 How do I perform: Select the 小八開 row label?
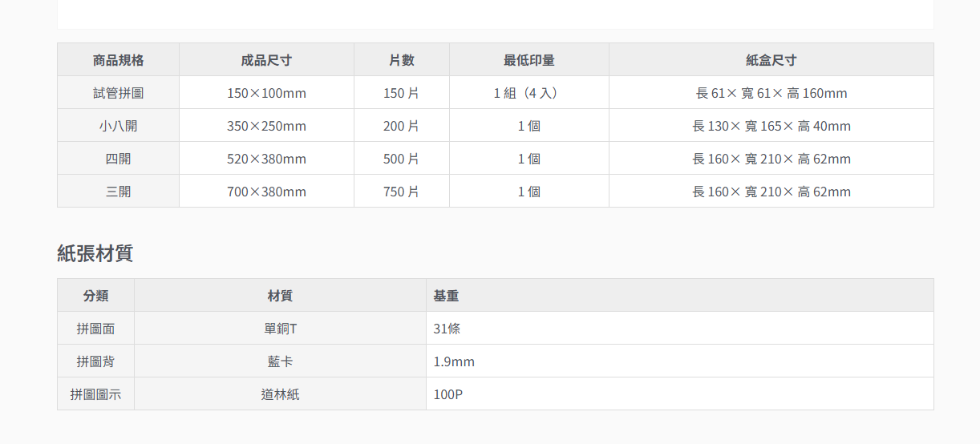pyautogui.click(x=118, y=126)
